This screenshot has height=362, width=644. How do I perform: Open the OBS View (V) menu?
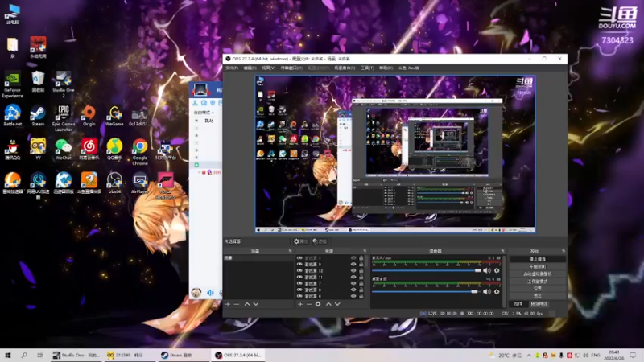[269, 68]
